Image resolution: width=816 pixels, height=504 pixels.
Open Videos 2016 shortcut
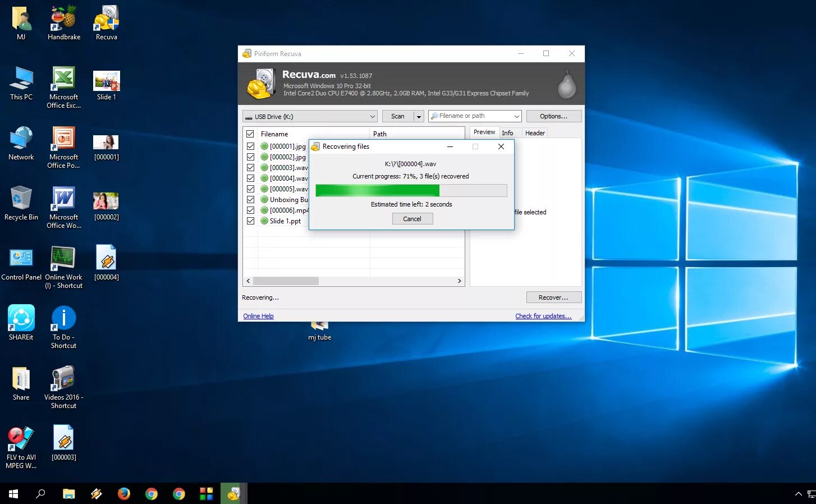coord(64,387)
